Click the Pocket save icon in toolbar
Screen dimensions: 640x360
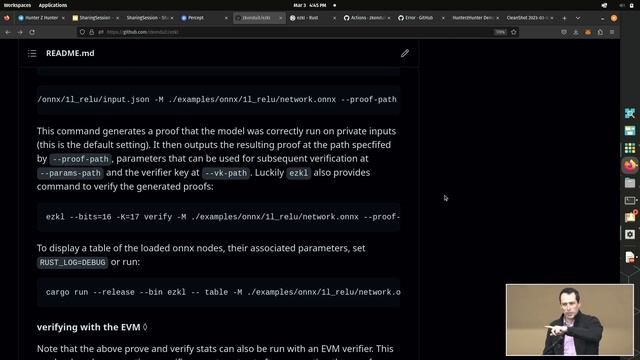pos(564,32)
